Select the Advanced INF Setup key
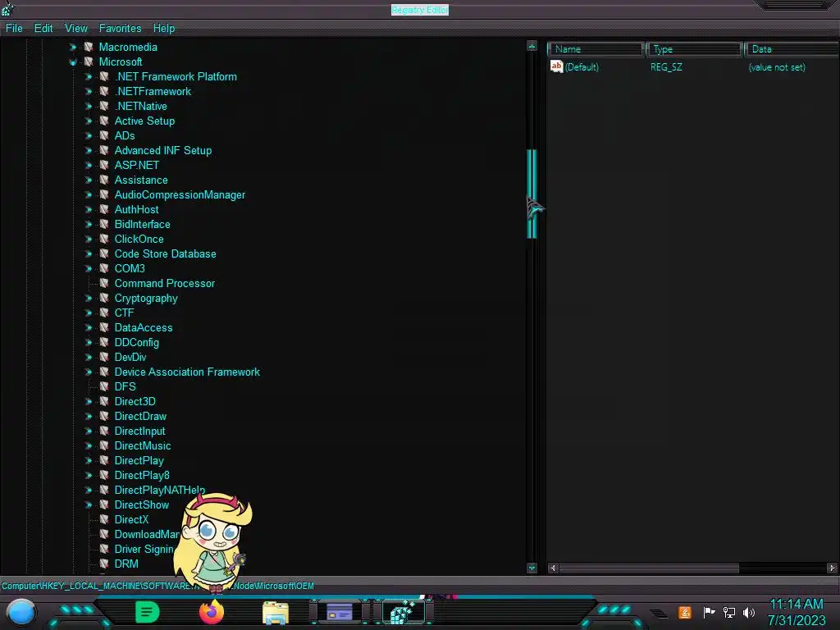The width and height of the screenshot is (840, 630). (x=163, y=151)
